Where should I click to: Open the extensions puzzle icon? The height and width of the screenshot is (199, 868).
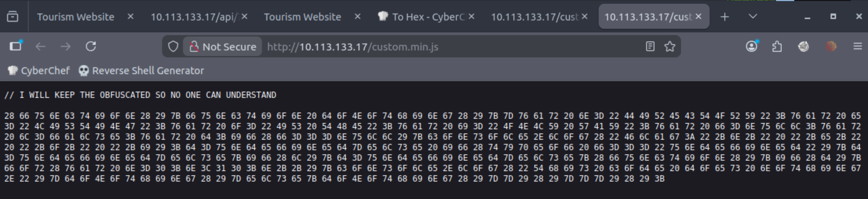[x=777, y=46]
